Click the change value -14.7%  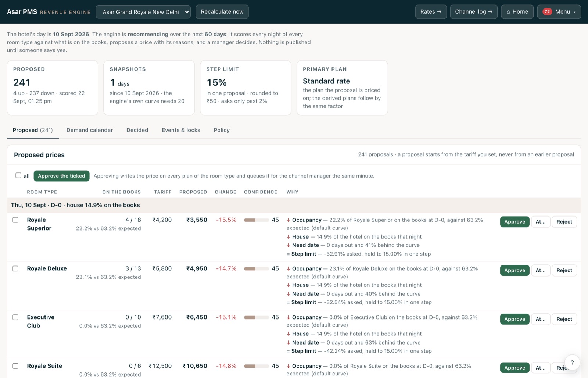pyautogui.click(x=226, y=268)
